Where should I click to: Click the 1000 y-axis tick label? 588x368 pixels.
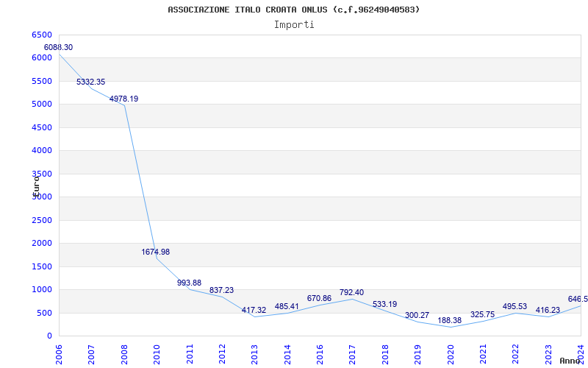click(42, 289)
